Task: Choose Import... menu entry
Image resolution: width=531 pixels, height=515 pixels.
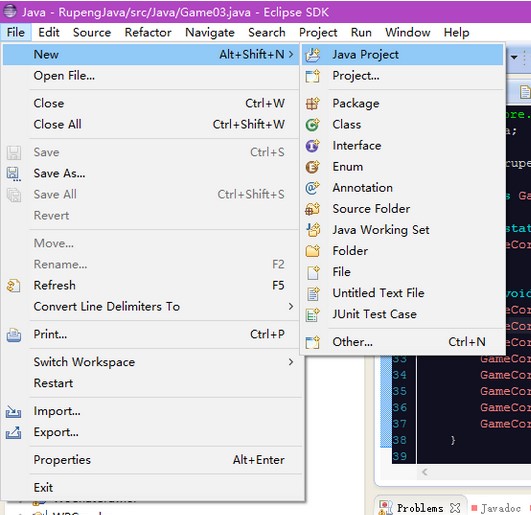Action: 151,411
